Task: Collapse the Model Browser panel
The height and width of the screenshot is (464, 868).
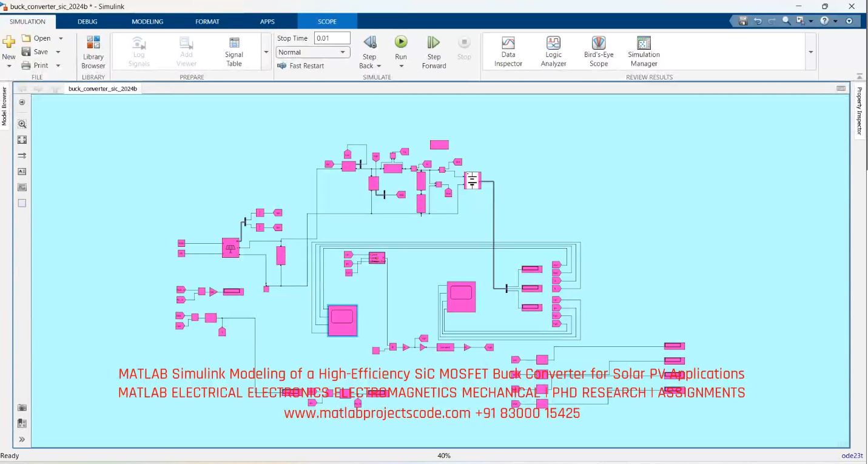Action: pyautogui.click(x=6, y=109)
